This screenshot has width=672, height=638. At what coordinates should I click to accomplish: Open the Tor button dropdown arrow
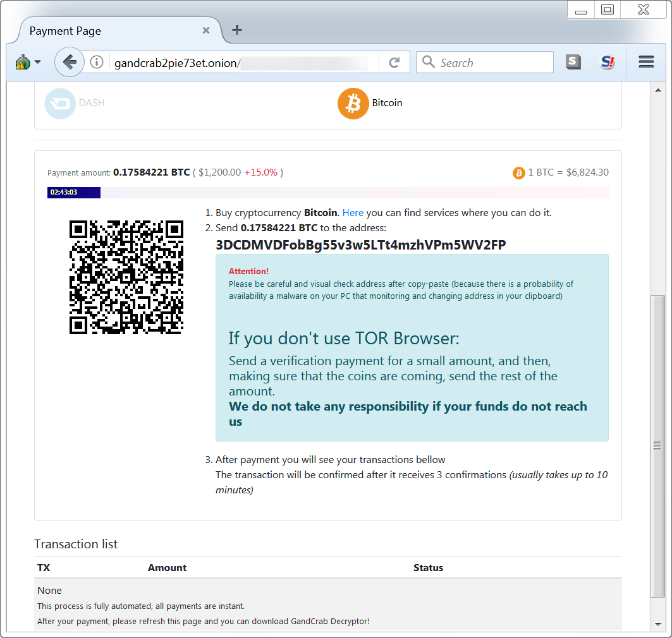pyautogui.click(x=38, y=62)
